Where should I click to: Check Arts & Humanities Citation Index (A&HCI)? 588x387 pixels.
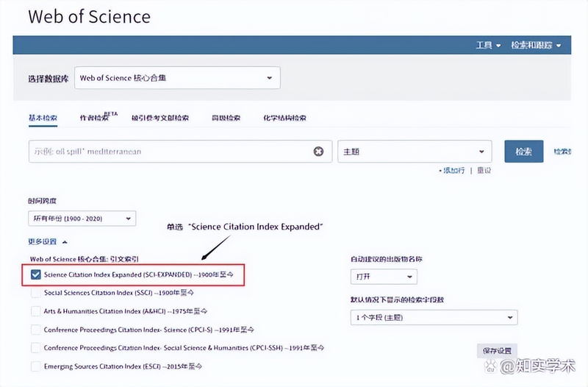[36, 310]
